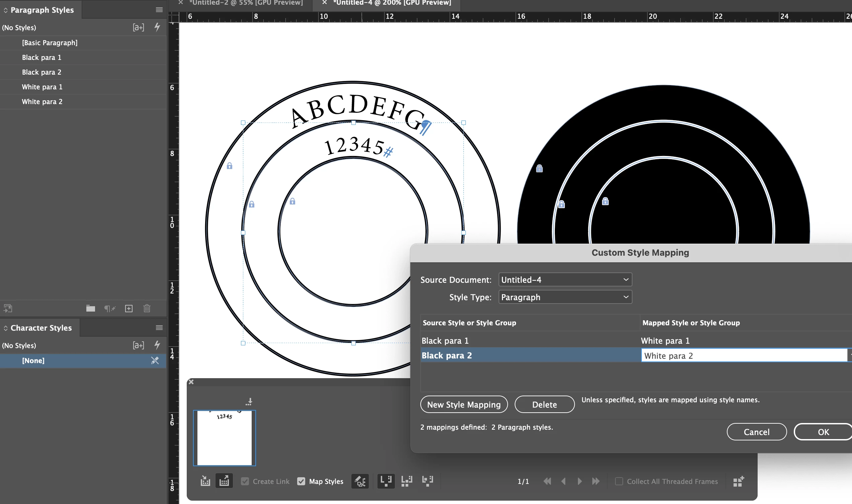Toggle the Create Link checkbox
Viewport: 852px width, 504px height.
[x=245, y=481]
